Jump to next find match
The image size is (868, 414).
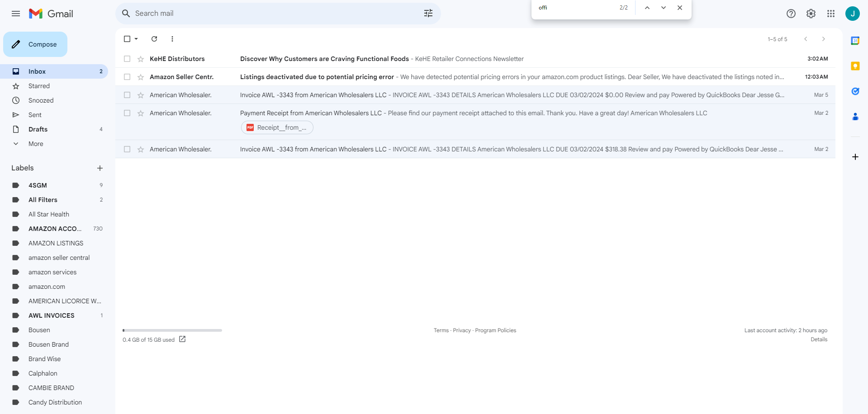664,8
